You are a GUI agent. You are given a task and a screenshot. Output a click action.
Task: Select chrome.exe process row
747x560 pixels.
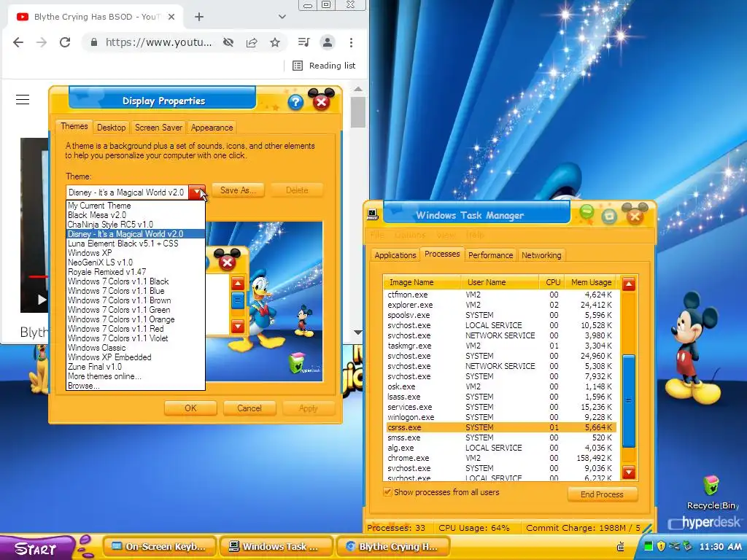(x=500, y=458)
